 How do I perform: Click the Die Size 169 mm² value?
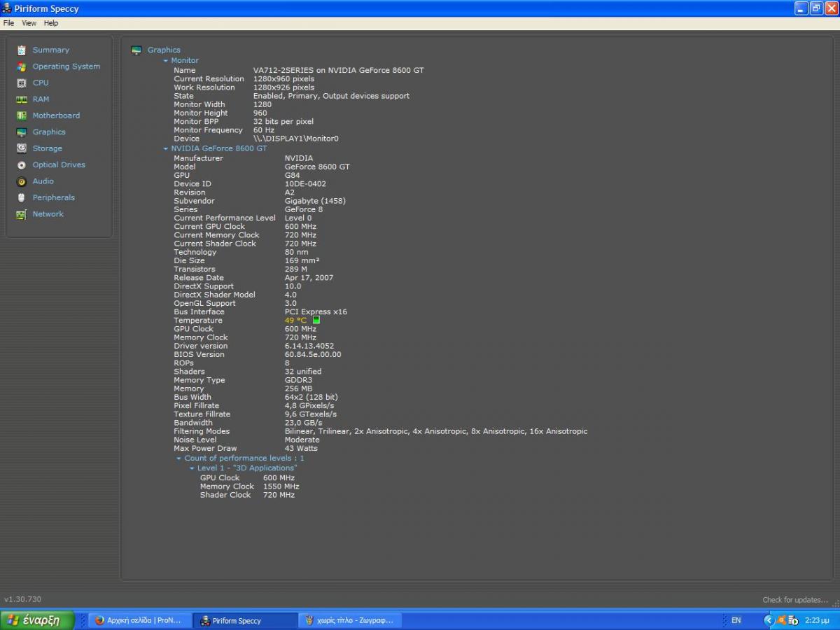pyautogui.click(x=302, y=261)
